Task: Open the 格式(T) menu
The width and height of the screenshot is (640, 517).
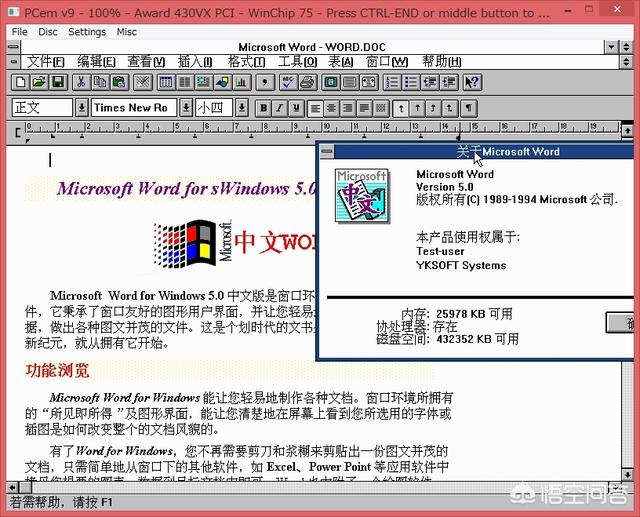Action: 247,62
